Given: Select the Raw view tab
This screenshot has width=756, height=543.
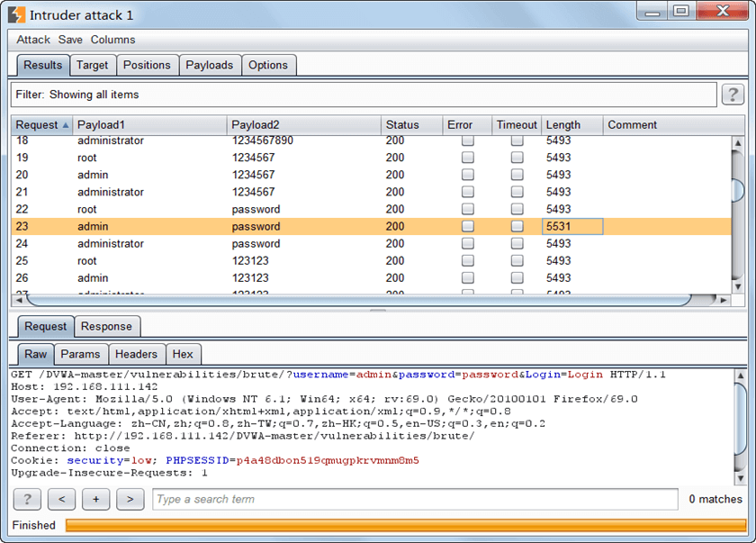Looking at the screenshot, I should point(36,354).
